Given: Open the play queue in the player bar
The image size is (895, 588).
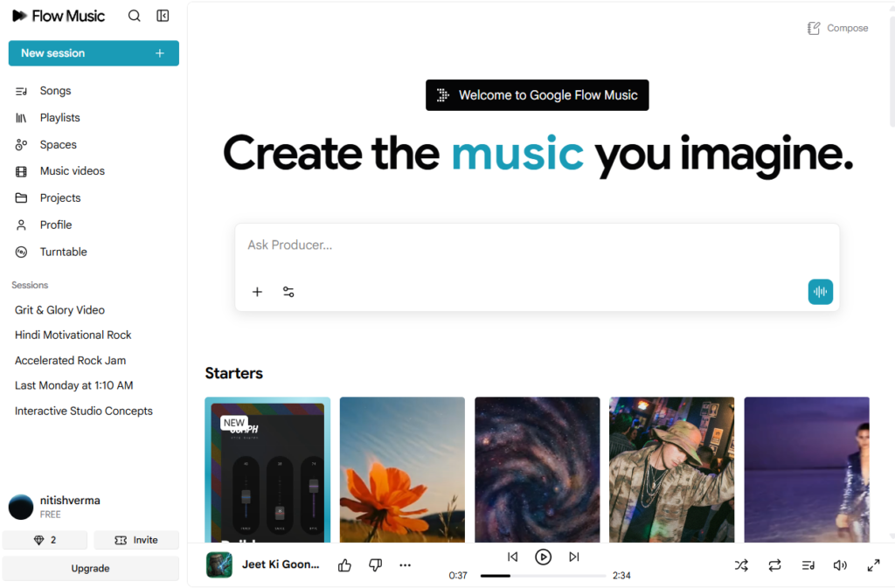Looking at the screenshot, I should pos(807,564).
